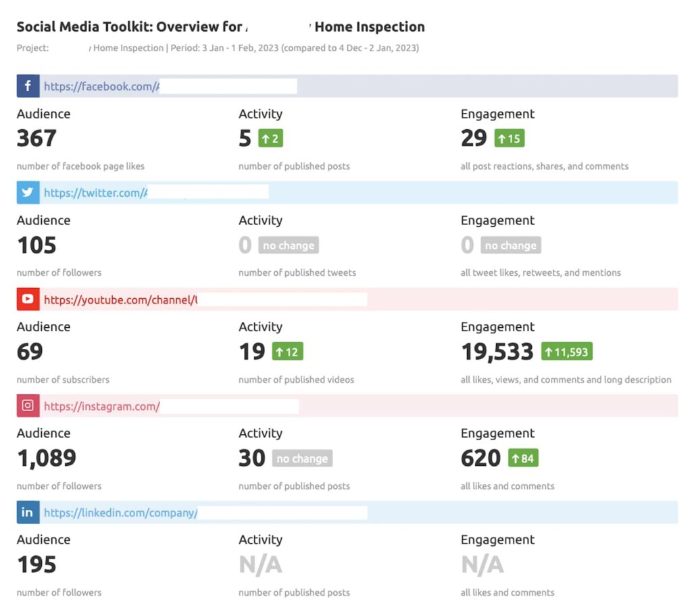Viewport: 692px width, 616px height.
Task: Click the project period subtitle line
Action: tap(218, 48)
